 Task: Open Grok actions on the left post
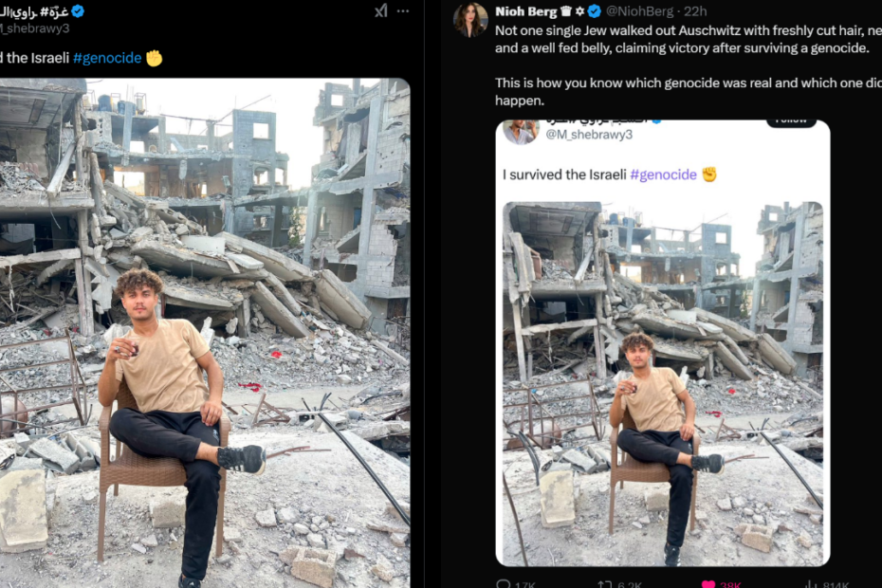point(380,10)
